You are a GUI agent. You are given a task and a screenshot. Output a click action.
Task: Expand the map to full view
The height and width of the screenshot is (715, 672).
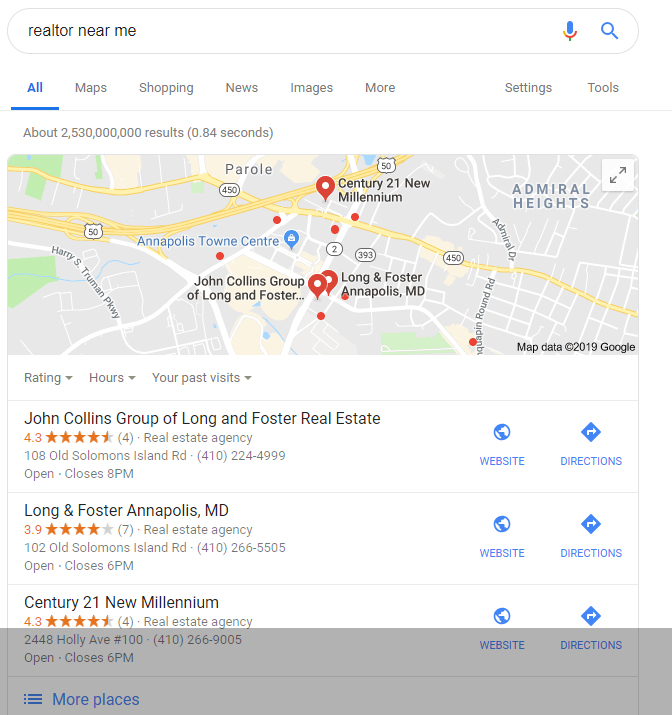tap(618, 175)
